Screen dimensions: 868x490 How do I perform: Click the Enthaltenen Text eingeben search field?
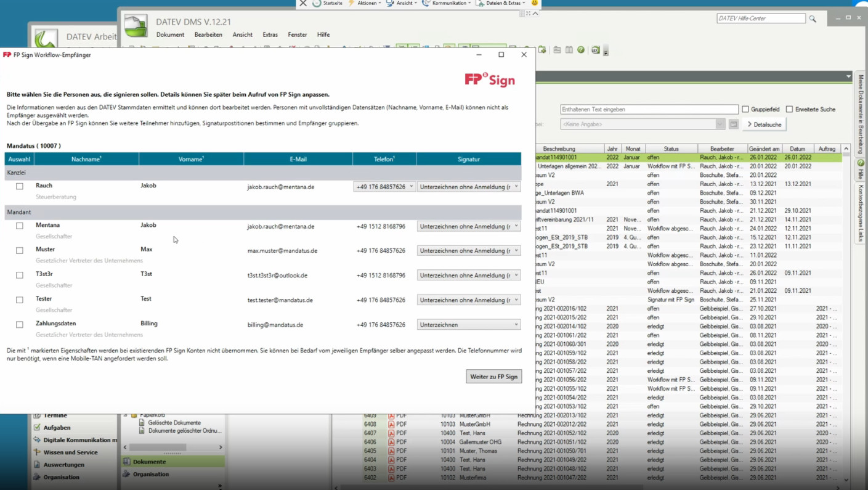[649, 109]
